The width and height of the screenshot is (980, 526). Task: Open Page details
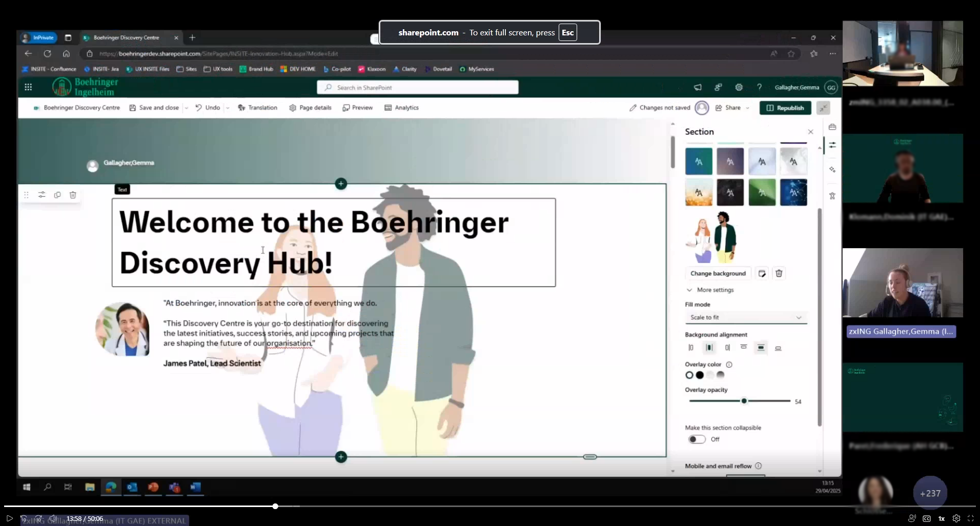pos(310,108)
